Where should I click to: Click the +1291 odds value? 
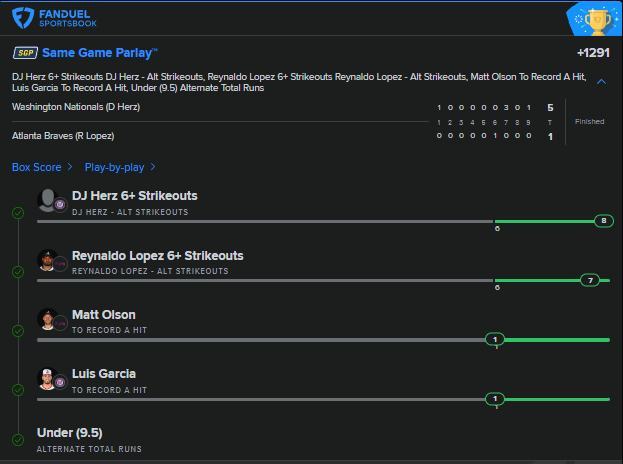coord(593,53)
